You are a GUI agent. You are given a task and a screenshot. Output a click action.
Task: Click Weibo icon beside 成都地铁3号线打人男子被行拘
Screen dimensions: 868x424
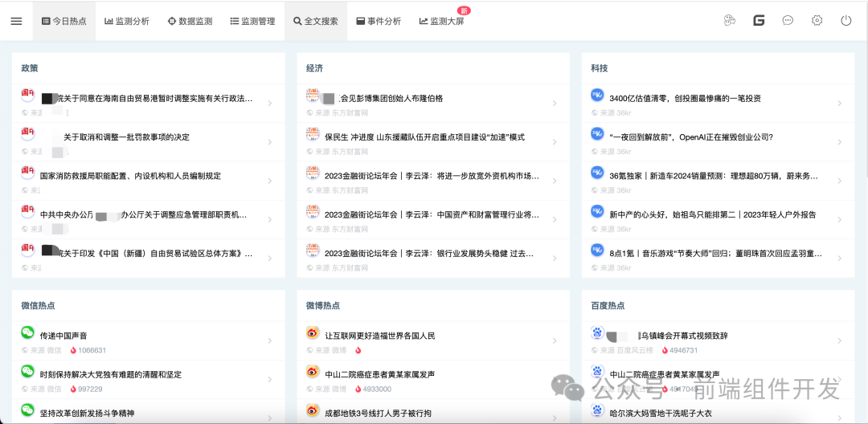point(313,409)
